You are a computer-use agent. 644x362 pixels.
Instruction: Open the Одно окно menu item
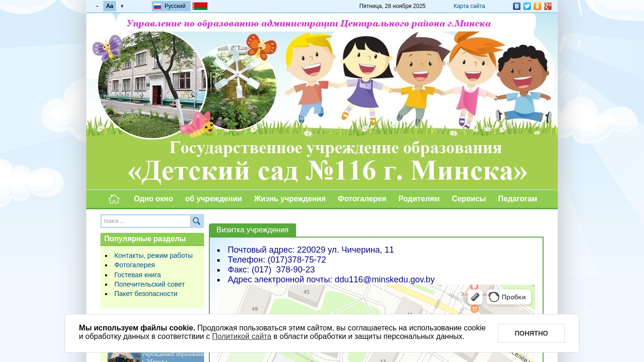(153, 199)
